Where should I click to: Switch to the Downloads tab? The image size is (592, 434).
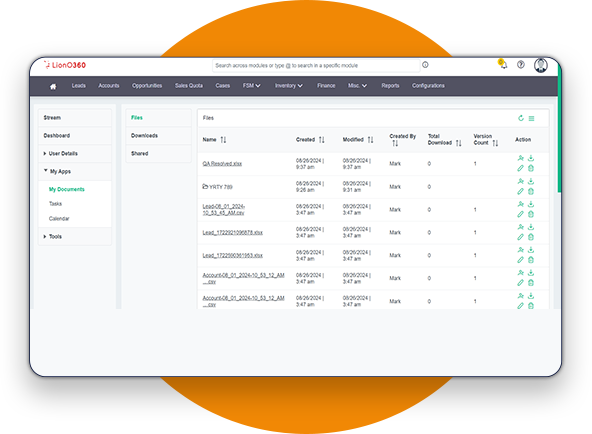pos(158,135)
